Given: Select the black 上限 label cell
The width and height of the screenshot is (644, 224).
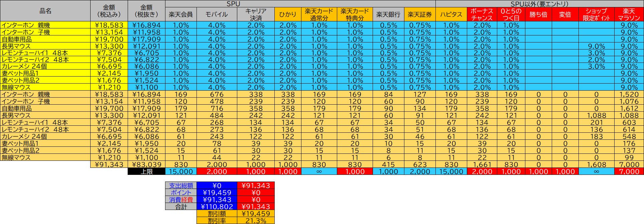Looking at the screenshot, I should coord(146,172).
